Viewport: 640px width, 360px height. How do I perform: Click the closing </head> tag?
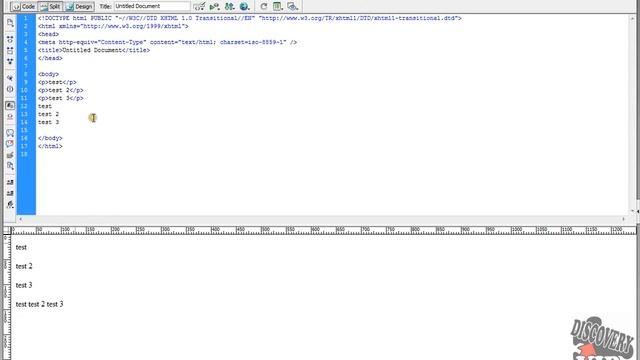point(50,58)
